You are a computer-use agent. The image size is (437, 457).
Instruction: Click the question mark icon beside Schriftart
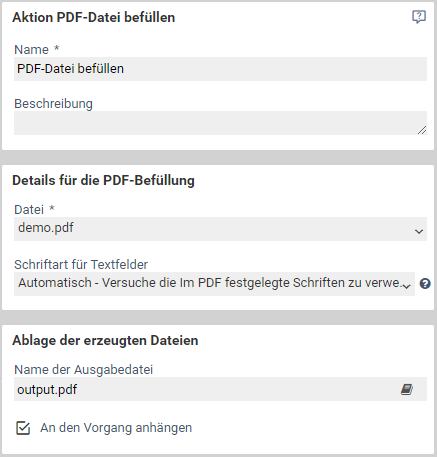(x=425, y=284)
